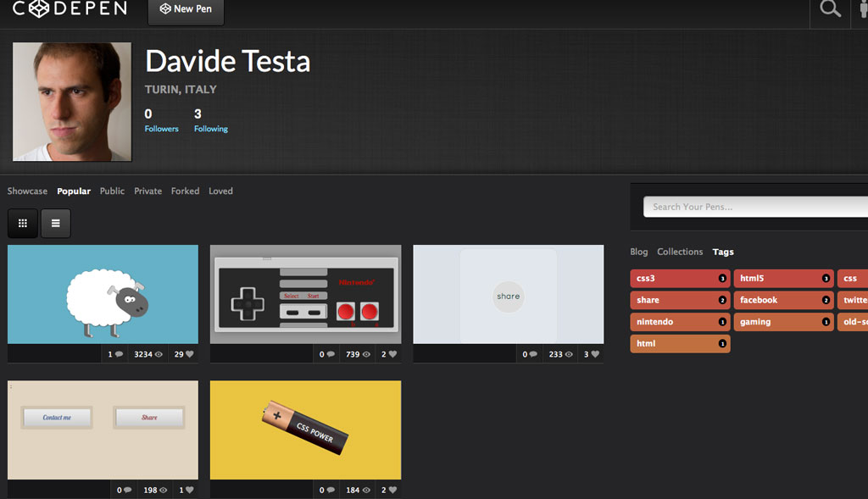The height and width of the screenshot is (499, 868).
Task: Click the share pen's 233 views icon
Action: coord(569,354)
